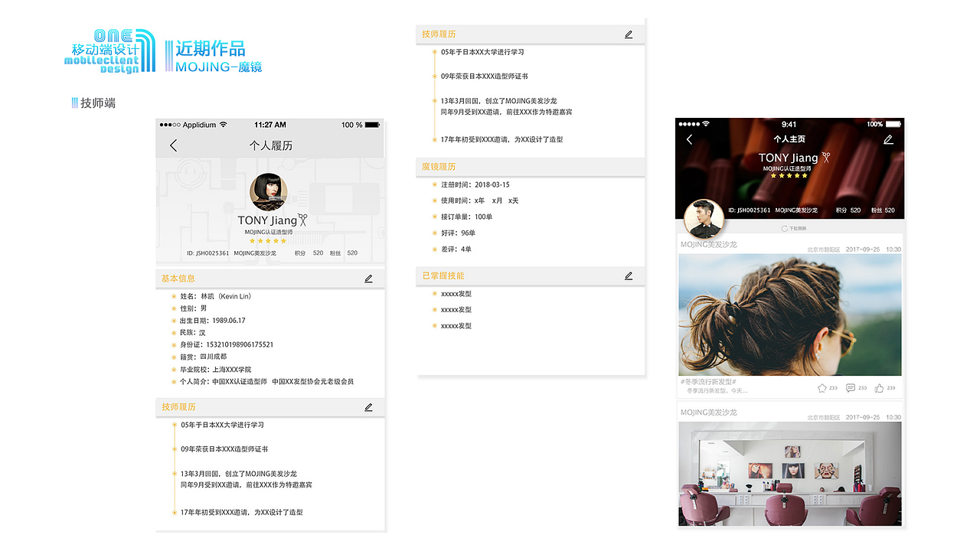Click ONE 移动端设计 logo
The image size is (980, 551).
pos(109,51)
